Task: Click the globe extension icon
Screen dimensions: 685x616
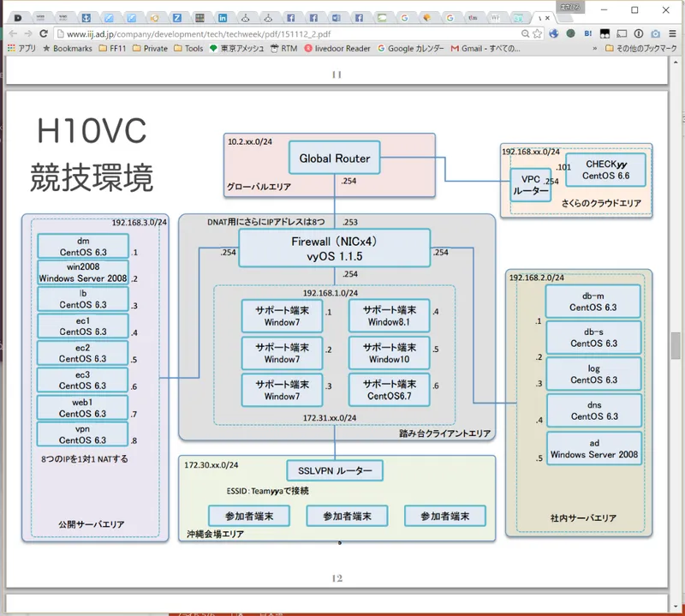Action: [554, 33]
